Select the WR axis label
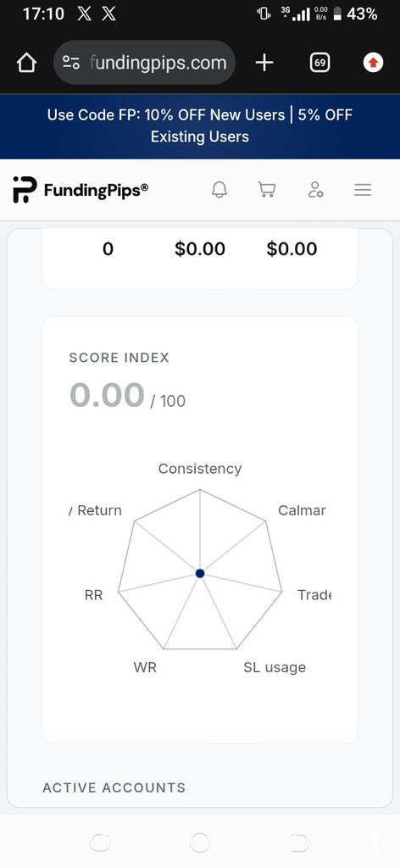This screenshot has height=868, width=400. [x=145, y=668]
